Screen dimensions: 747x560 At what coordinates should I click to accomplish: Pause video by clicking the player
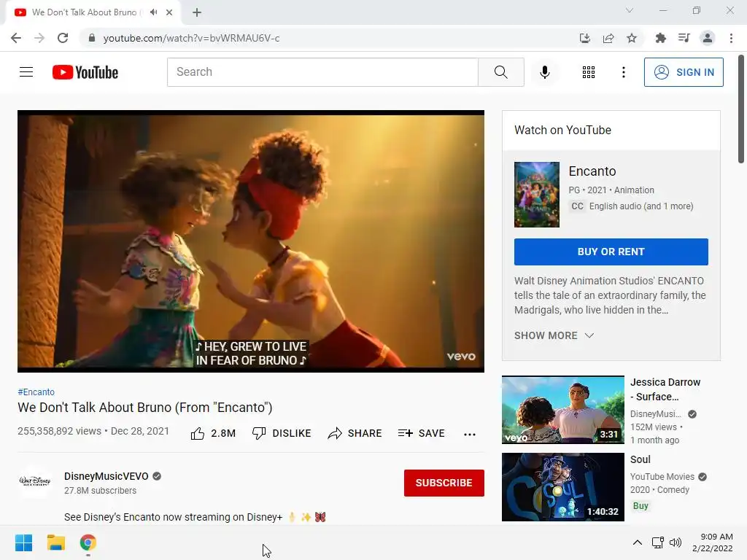251,241
